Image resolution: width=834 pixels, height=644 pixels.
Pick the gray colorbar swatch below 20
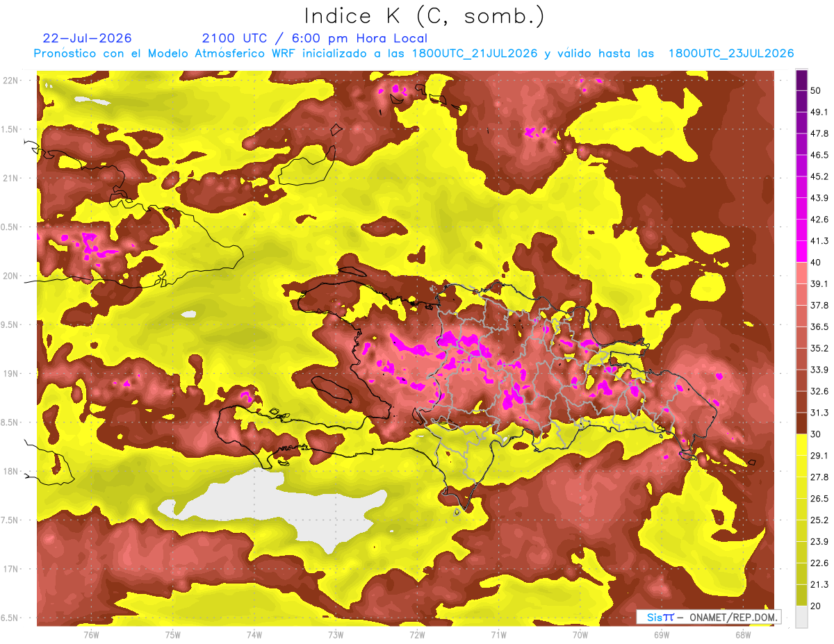point(801,616)
